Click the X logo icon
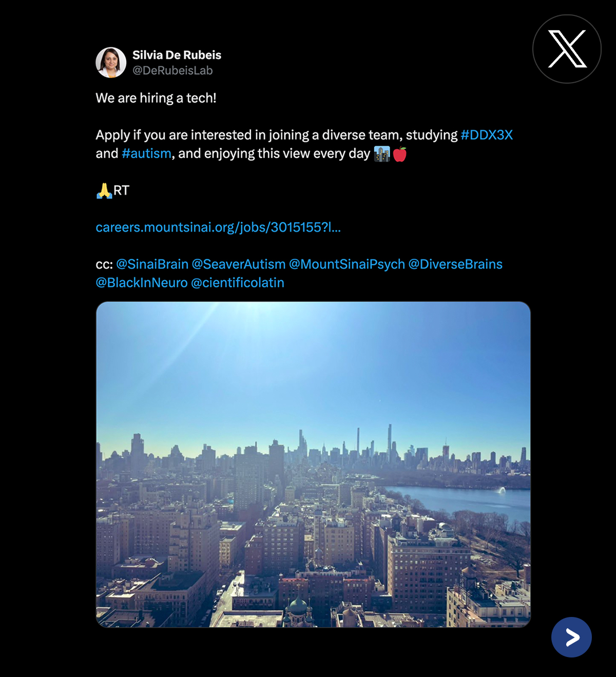This screenshot has width=616, height=677. click(x=567, y=49)
